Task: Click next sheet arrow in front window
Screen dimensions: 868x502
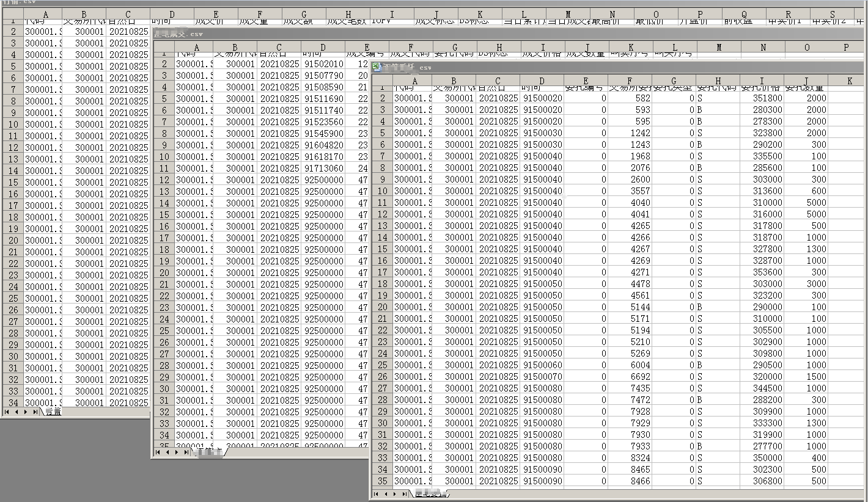Action: tap(395, 493)
